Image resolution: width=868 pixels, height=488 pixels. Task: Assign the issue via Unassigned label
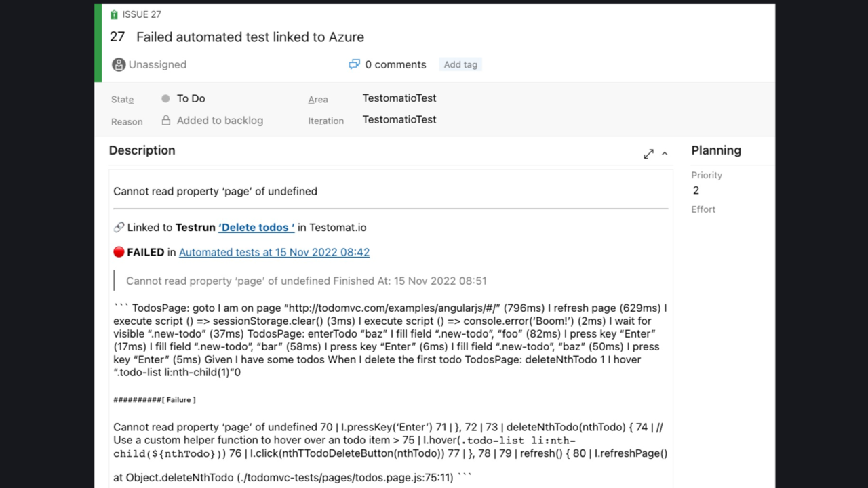point(157,64)
